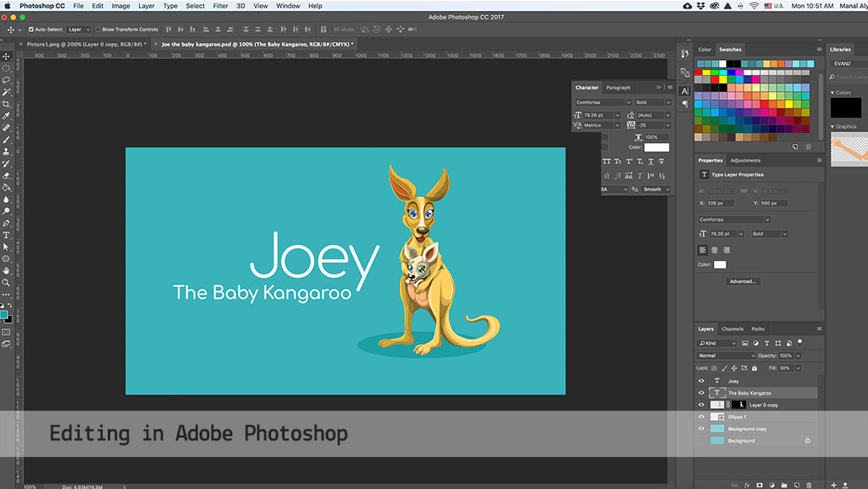Select the Move tool in the toolbar
Viewport: 868px width, 489px height.
6,56
